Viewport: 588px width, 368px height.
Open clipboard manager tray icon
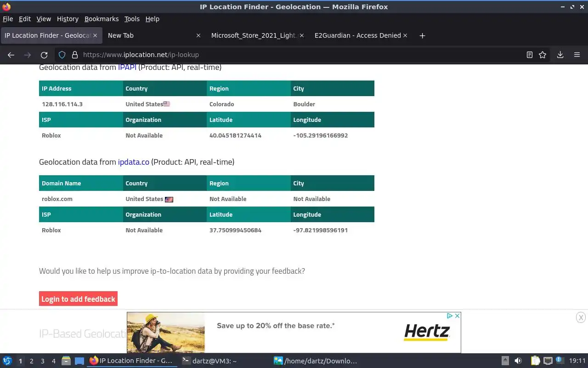(536, 361)
